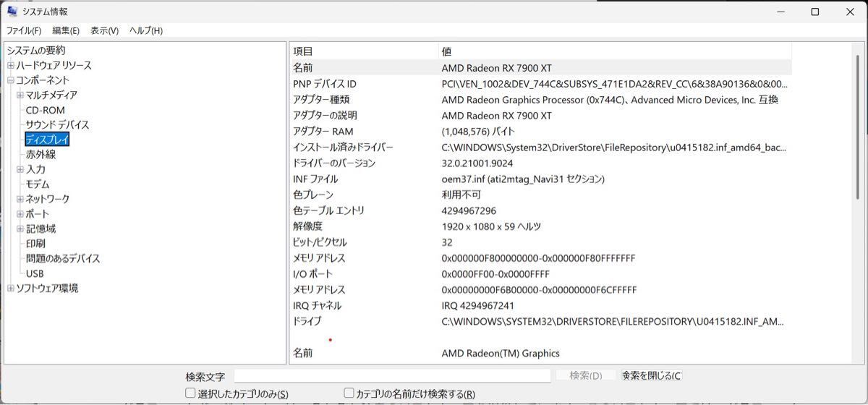Screen dimensions: 868x405
Task: Collapse the コンポーネント tree node
Action: click(11, 80)
